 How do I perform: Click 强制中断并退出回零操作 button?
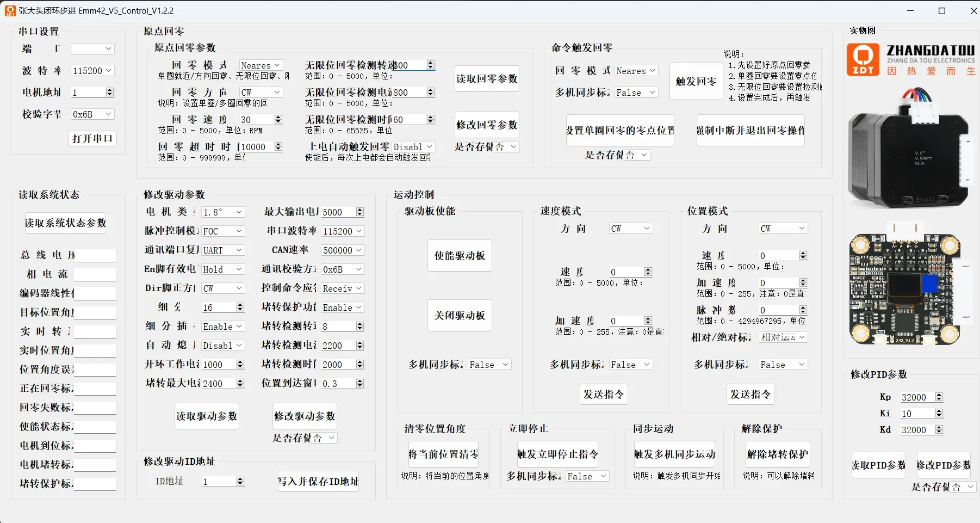(x=750, y=130)
